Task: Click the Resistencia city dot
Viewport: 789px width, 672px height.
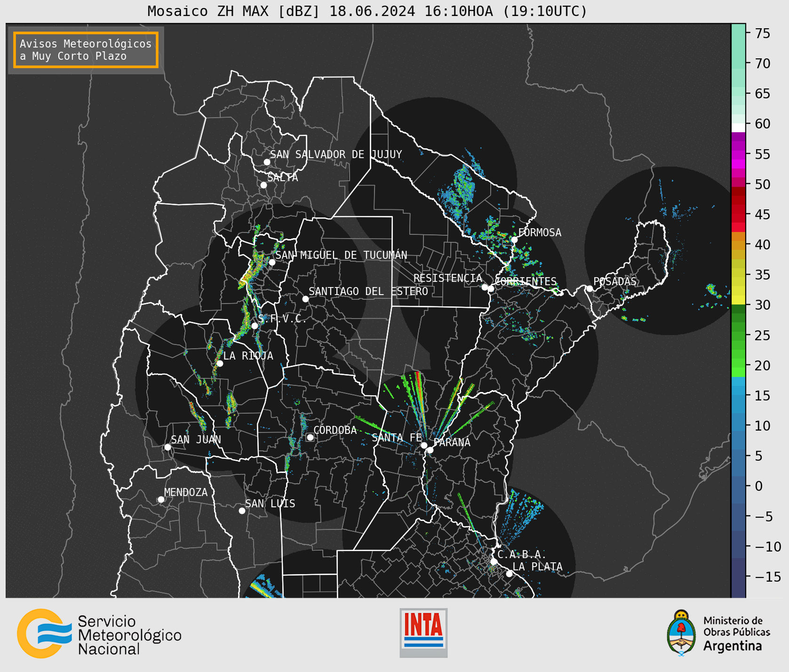Action: [x=485, y=287]
